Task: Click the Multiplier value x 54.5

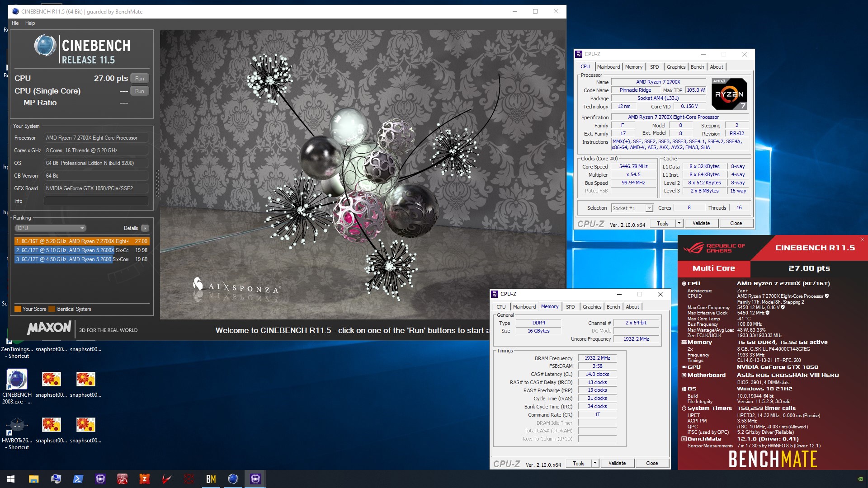Action: tap(633, 174)
